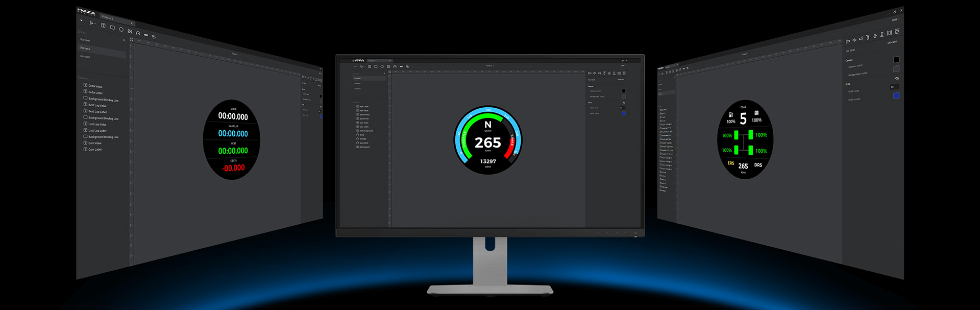Click distribute horizontally icon in right window

[889, 33]
